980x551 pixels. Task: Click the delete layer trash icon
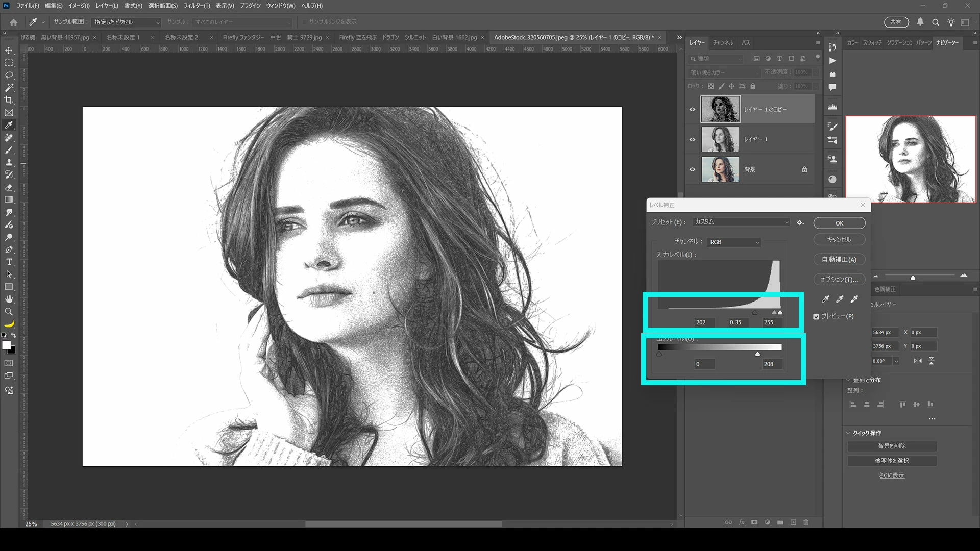pos(806,522)
